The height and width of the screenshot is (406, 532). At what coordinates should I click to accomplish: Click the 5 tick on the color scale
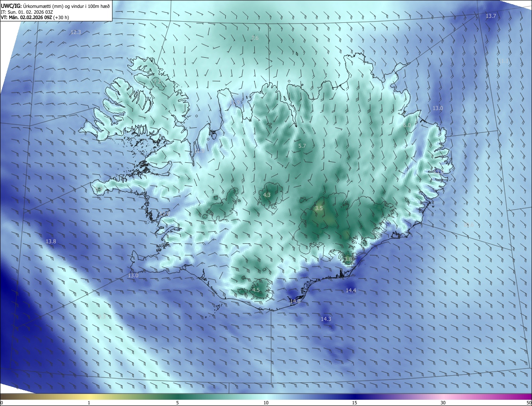(x=177, y=403)
